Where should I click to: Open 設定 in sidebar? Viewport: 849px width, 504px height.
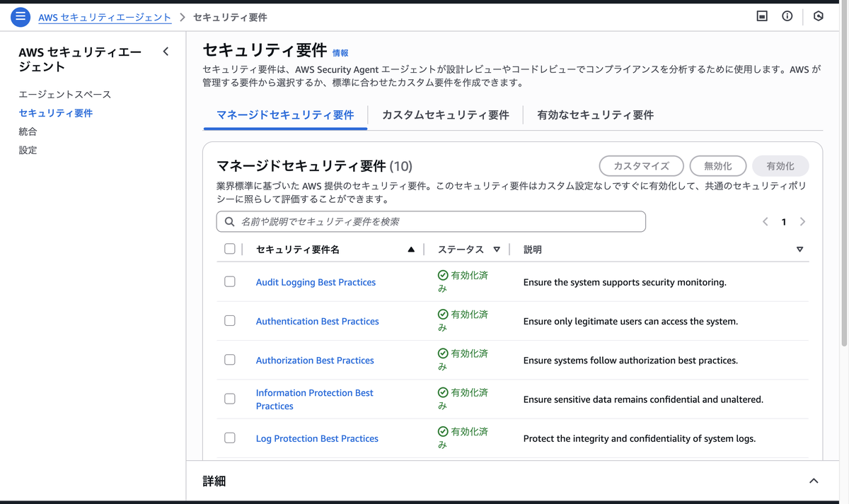(x=28, y=150)
